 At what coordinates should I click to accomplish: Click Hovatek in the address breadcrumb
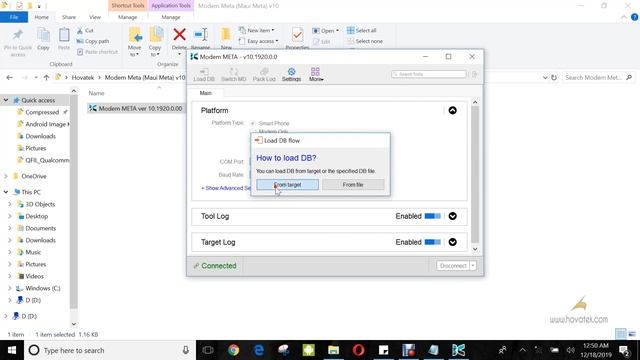click(x=83, y=78)
